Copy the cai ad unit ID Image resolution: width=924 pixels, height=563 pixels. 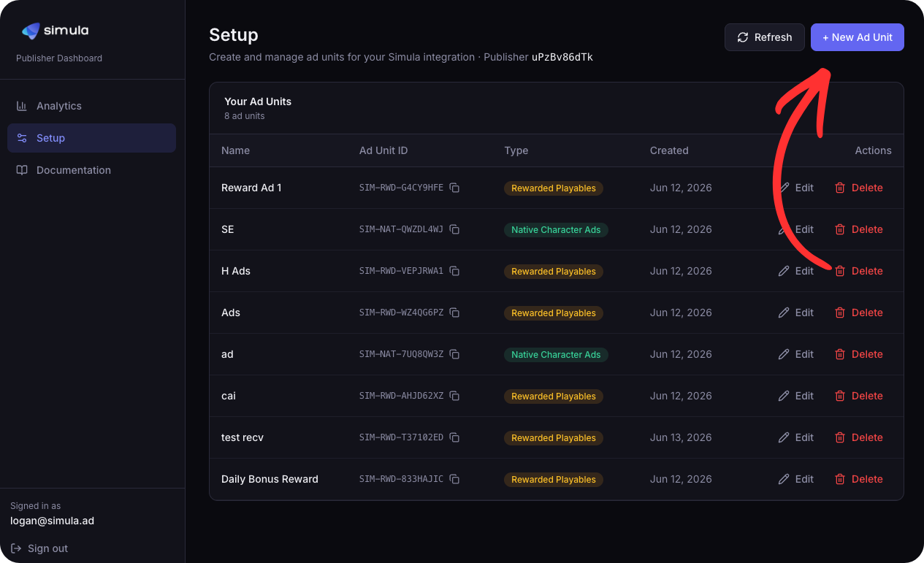coord(454,396)
